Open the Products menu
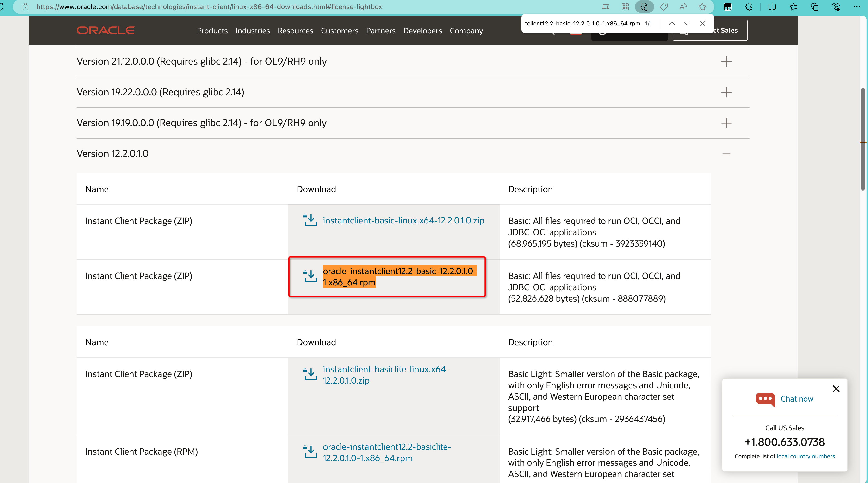868x483 pixels. pos(212,31)
